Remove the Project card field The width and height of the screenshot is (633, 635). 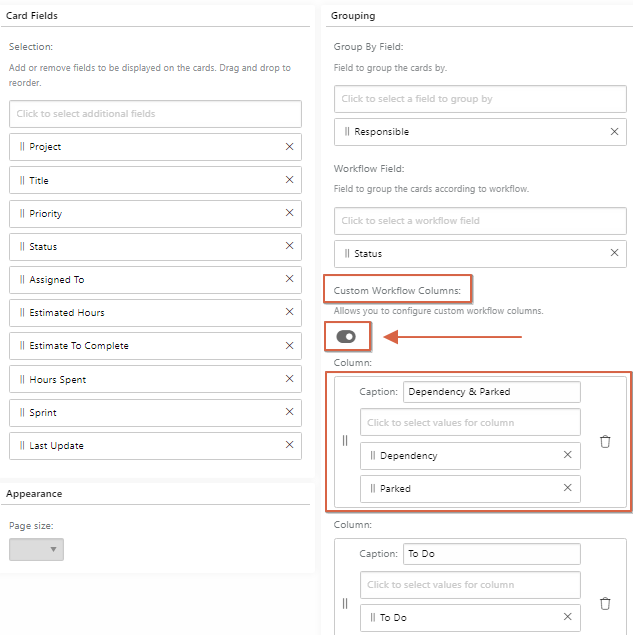[x=289, y=147]
